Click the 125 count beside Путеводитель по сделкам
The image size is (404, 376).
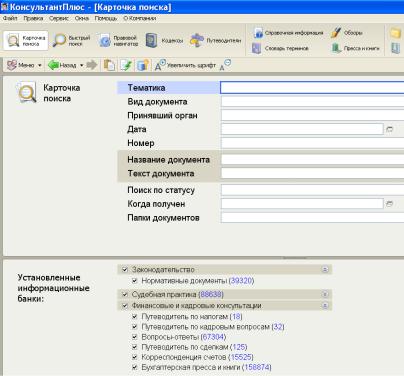coord(239,347)
